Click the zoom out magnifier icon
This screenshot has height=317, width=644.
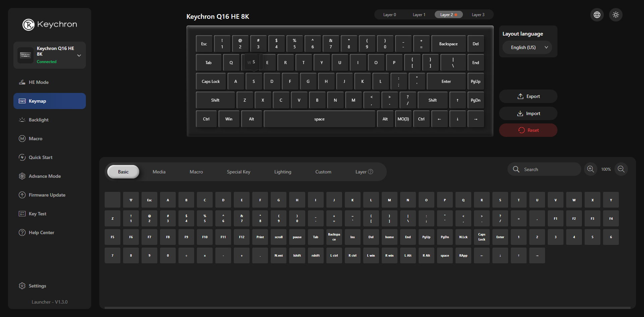621,169
